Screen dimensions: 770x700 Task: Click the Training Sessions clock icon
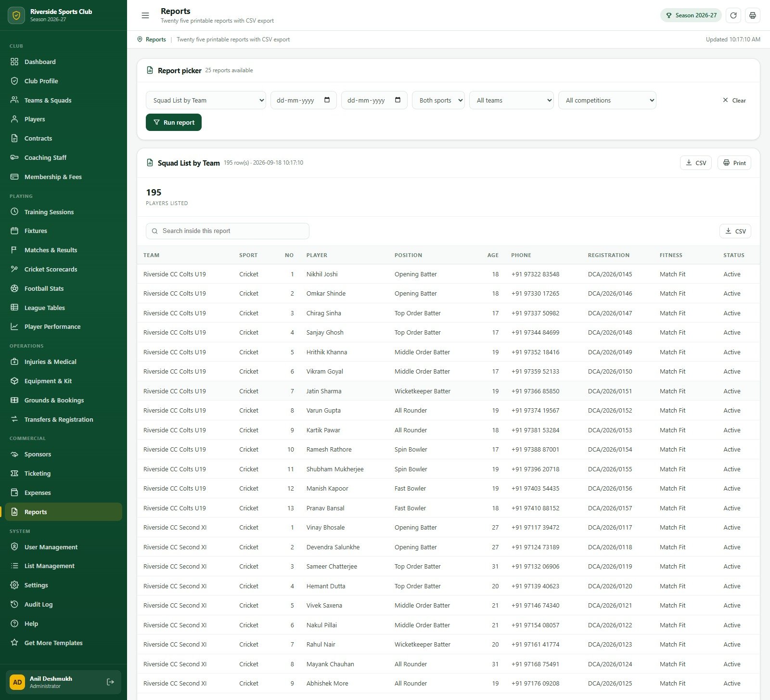(x=14, y=212)
